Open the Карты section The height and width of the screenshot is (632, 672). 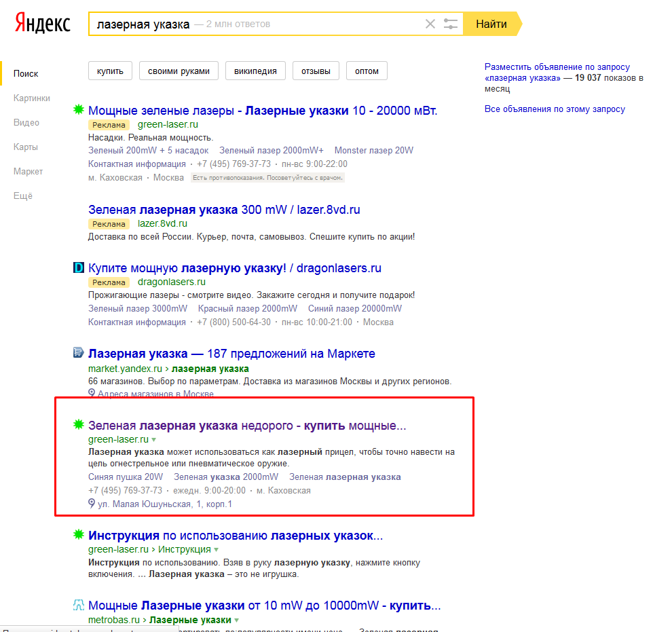click(26, 147)
